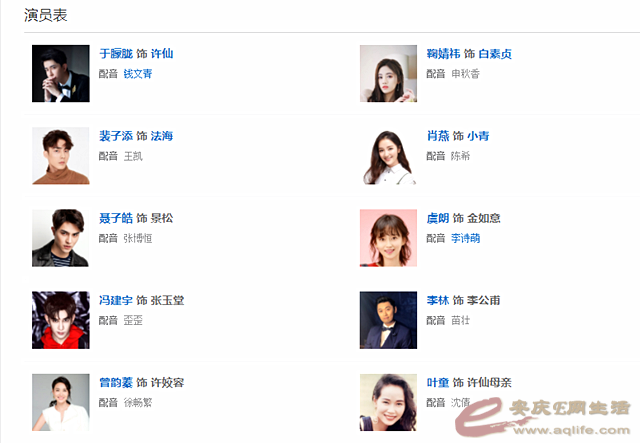The image size is (640, 443).
Task: Click the photo of 虞朗 with pink background
Action: click(x=388, y=238)
